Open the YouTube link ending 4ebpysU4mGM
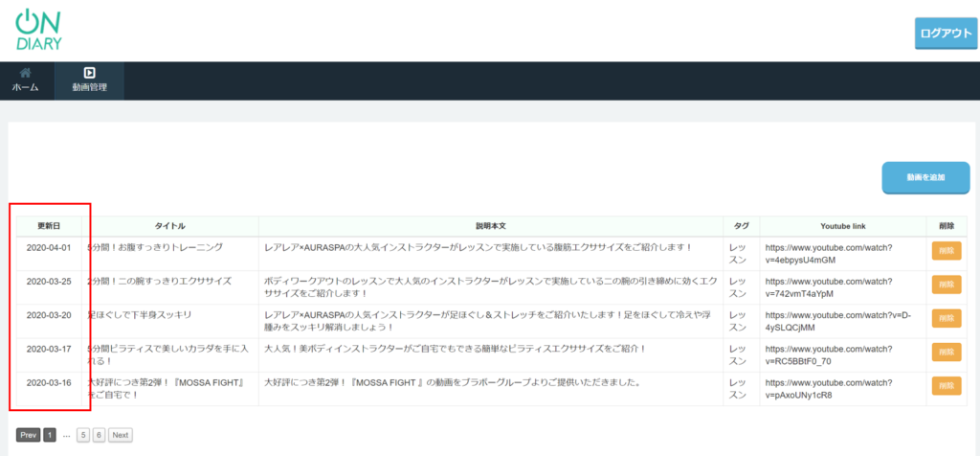The image size is (980, 456). 828,254
